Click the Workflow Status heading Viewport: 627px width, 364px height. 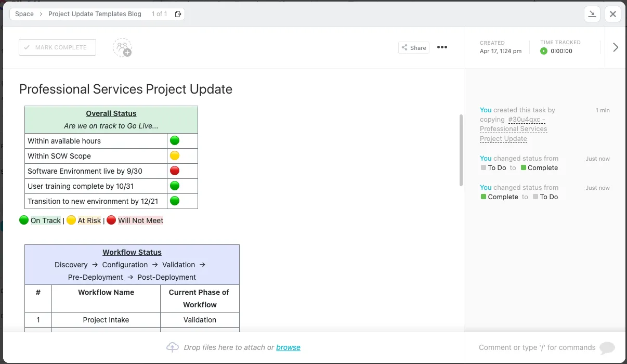pos(132,252)
